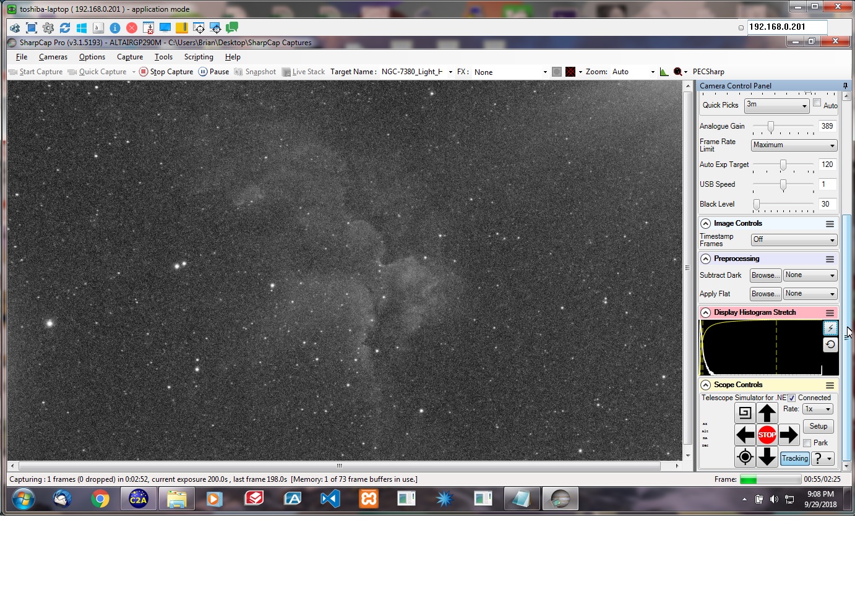This screenshot has width=855, height=616.
Task: Click the remote viewer blue monitor icon
Action: [x=165, y=28]
